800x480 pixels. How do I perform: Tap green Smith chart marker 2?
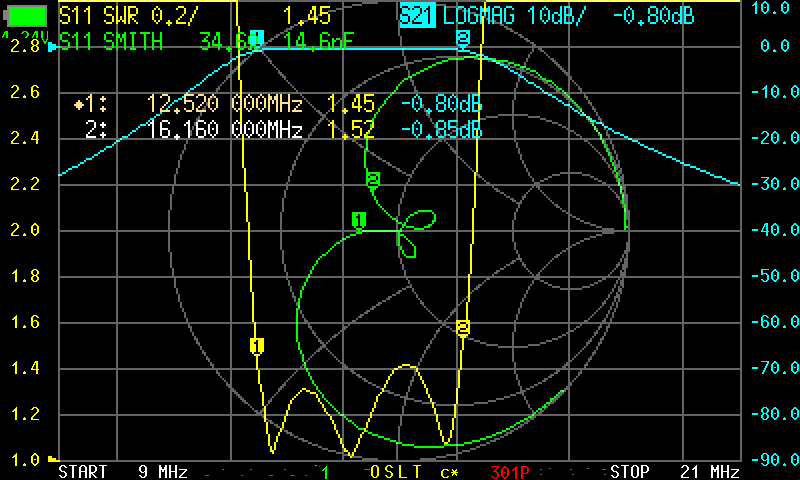[373, 180]
